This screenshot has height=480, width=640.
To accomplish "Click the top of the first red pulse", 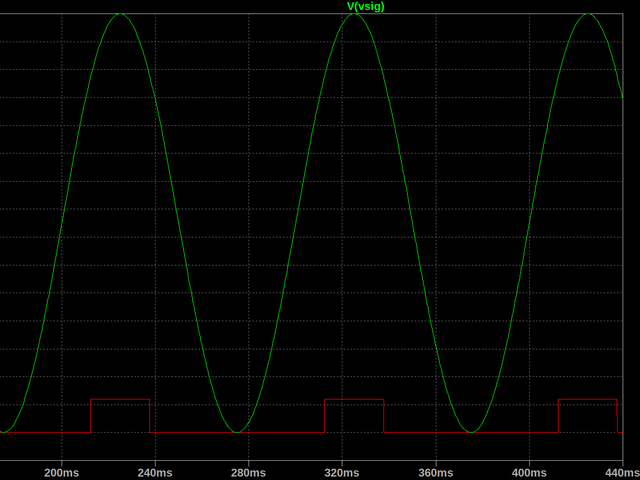I will [120, 399].
